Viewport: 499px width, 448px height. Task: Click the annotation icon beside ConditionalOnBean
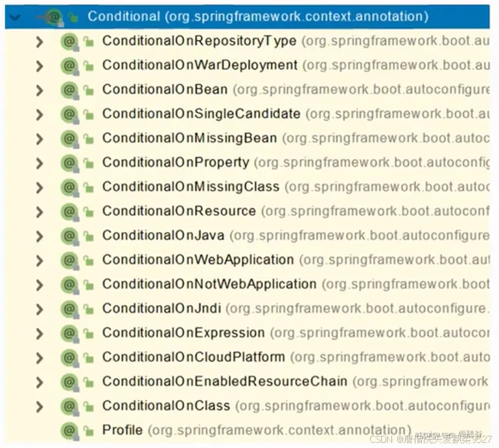pyautogui.click(x=69, y=89)
